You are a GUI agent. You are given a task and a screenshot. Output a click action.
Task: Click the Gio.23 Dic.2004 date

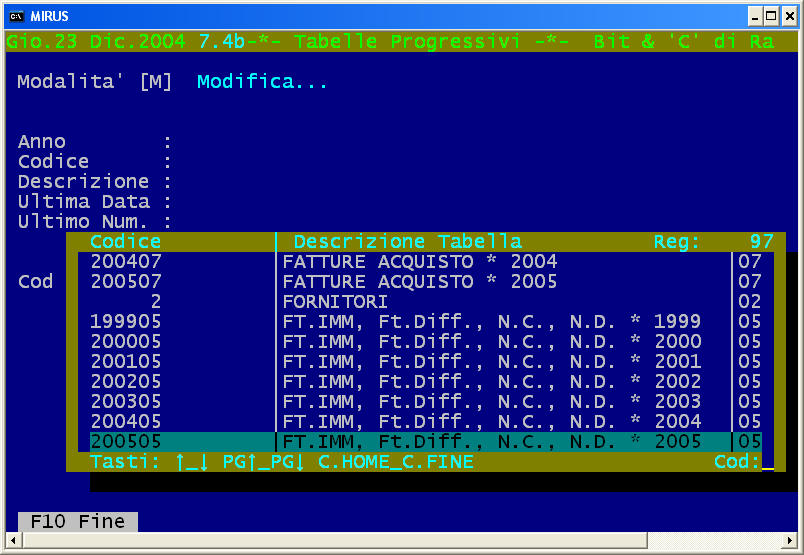click(x=96, y=41)
